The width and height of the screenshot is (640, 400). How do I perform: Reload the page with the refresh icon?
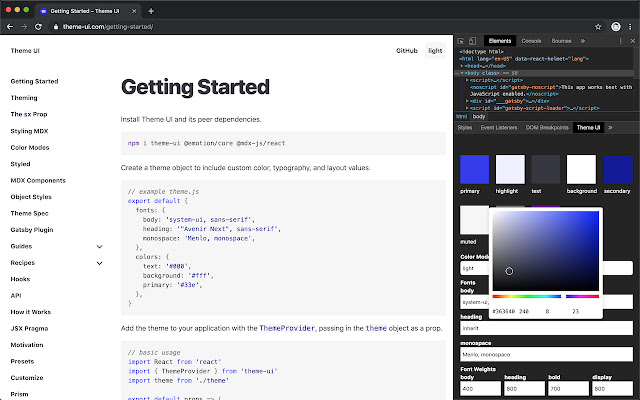pos(42,27)
